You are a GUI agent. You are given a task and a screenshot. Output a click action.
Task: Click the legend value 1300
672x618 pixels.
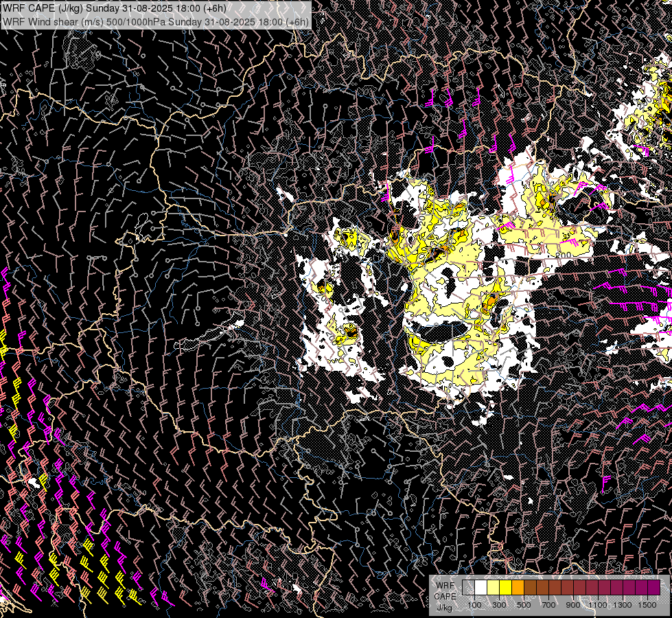coord(623,605)
